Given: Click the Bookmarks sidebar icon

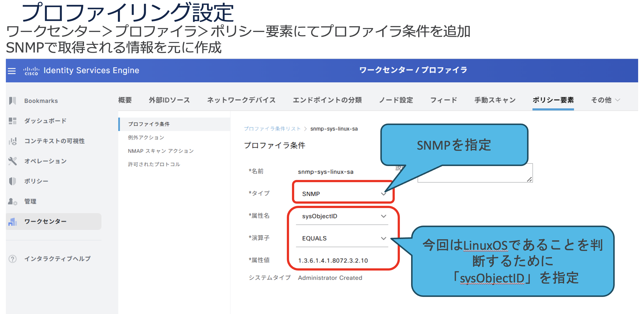Looking at the screenshot, I should [x=12, y=101].
